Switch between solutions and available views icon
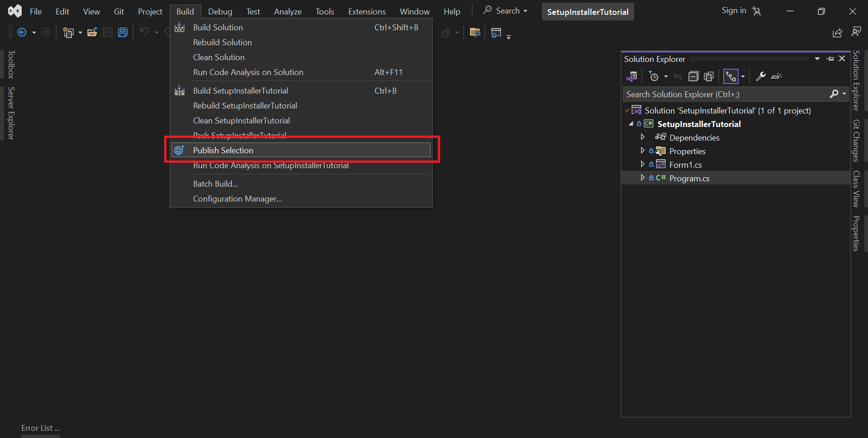 click(632, 76)
